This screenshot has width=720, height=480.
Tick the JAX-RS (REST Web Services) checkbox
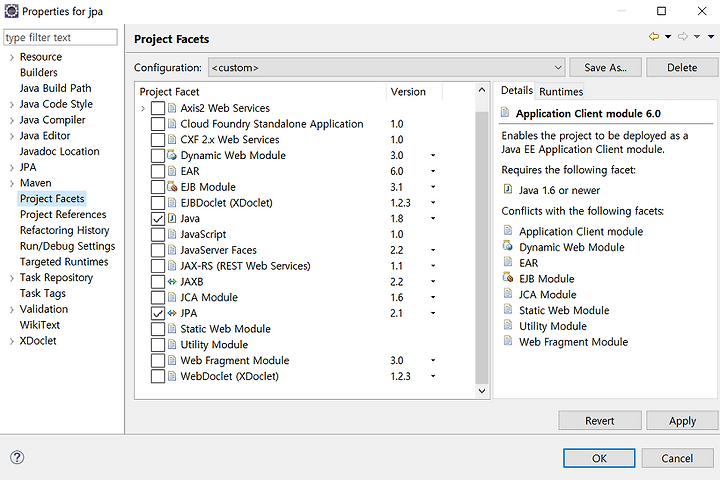[x=158, y=266]
